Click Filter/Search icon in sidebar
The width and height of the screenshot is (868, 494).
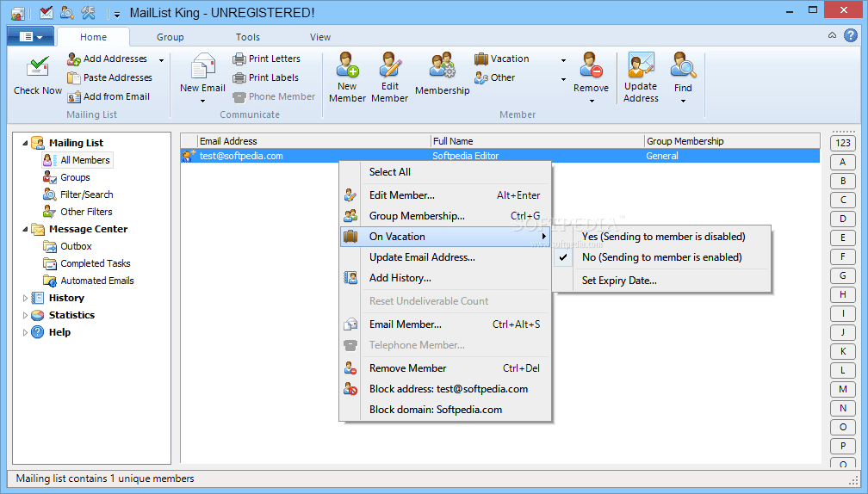tap(50, 195)
